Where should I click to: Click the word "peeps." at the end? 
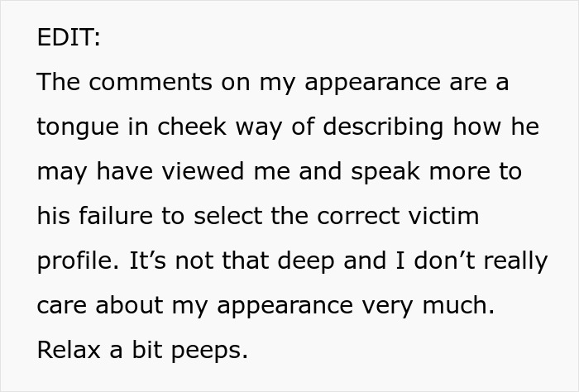click(x=209, y=351)
